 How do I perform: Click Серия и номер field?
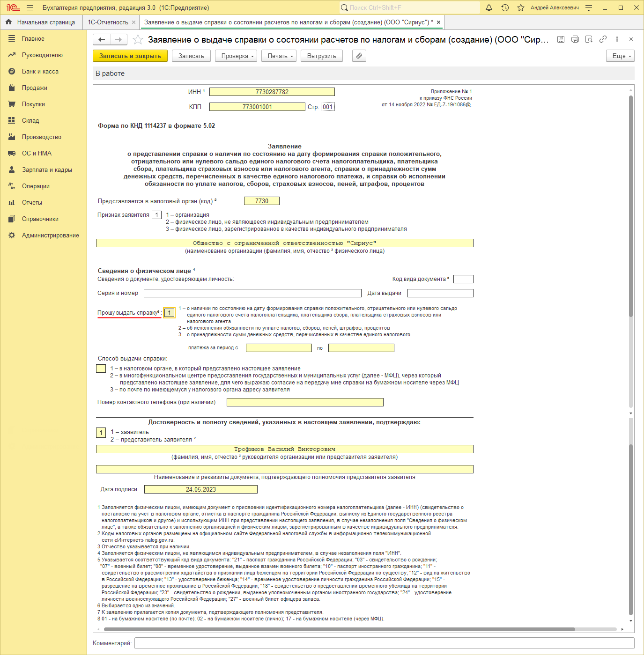(x=252, y=293)
